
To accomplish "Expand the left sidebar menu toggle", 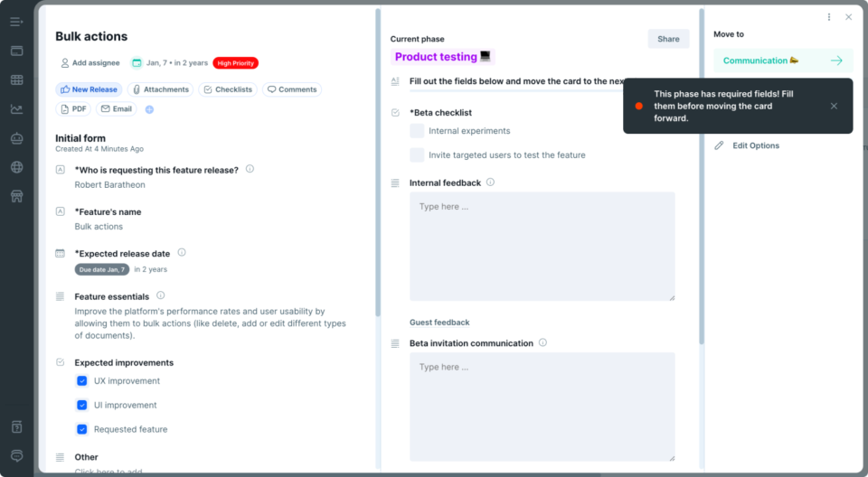I will point(16,23).
